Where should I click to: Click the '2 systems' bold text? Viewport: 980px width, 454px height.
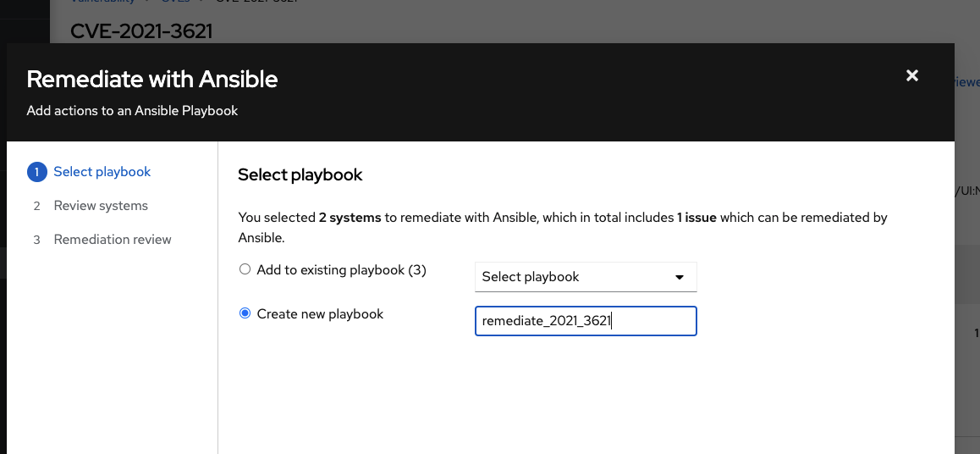pyautogui.click(x=350, y=218)
